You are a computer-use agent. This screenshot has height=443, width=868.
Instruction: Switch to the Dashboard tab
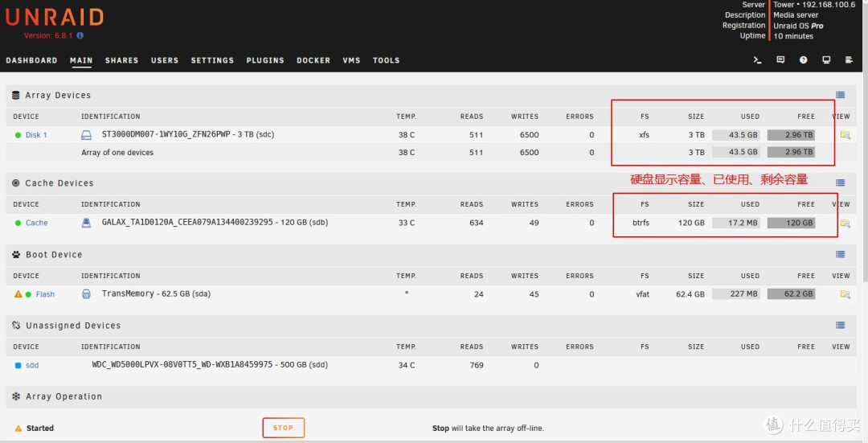click(31, 60)
